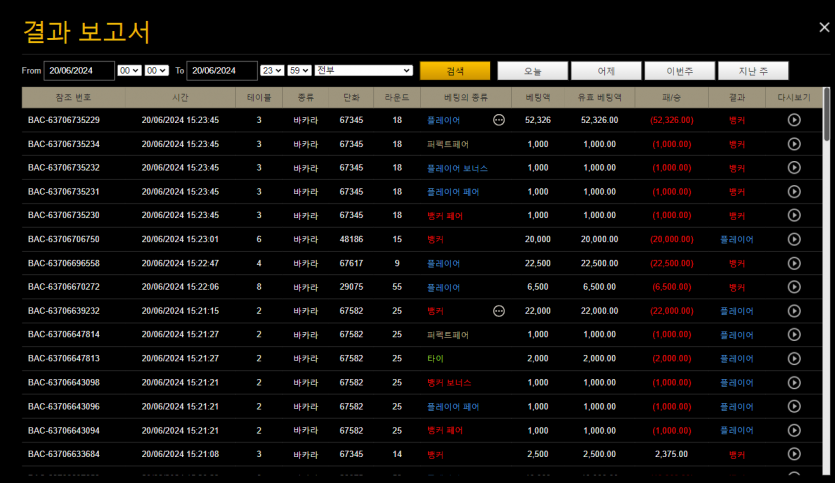Replay round for BAC-63706647814
This screenshot has height=483, width=835.
(x=794, y=334)
